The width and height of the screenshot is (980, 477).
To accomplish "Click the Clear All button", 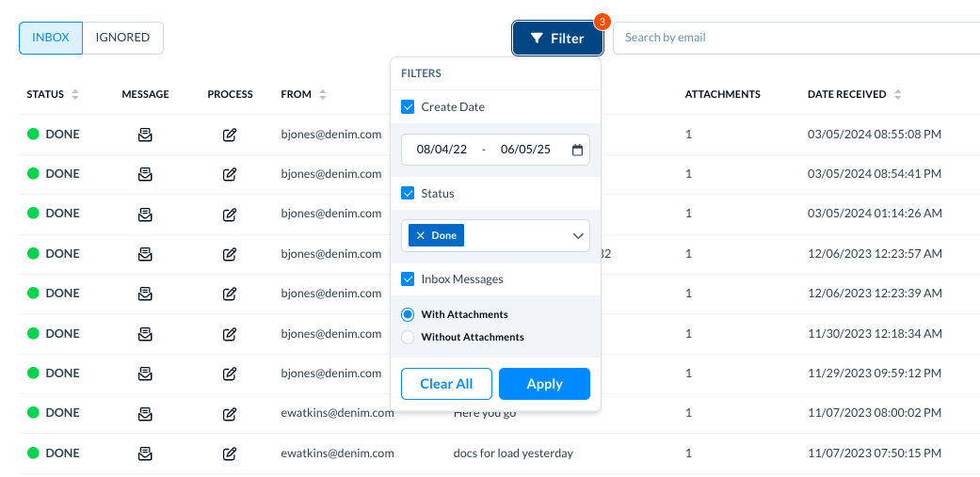I will click(446, 384).
